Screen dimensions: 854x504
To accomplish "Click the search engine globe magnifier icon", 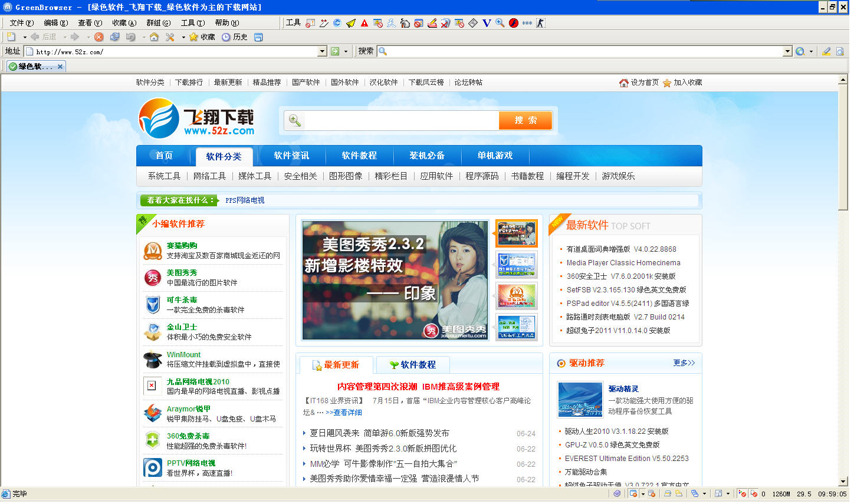I will [x=800, y=51].
